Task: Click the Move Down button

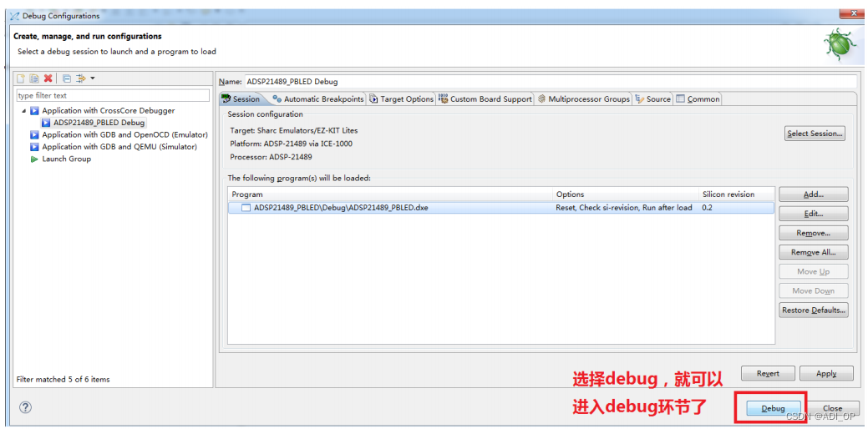Action: coord(813,290)
